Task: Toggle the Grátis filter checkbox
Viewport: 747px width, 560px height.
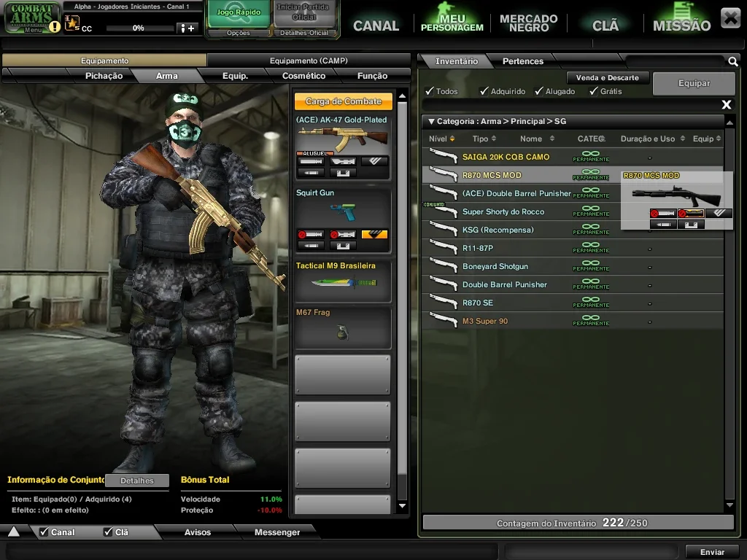Action: (x=594, y=91)
